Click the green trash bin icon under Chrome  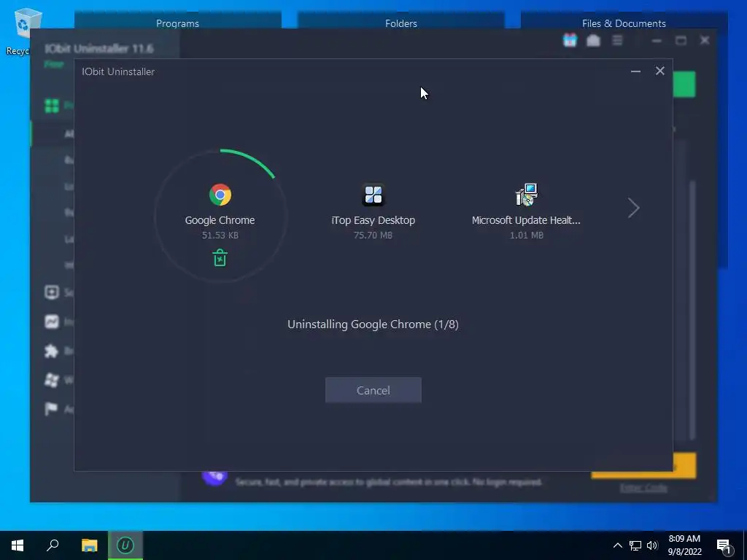[x=220, y=257]
